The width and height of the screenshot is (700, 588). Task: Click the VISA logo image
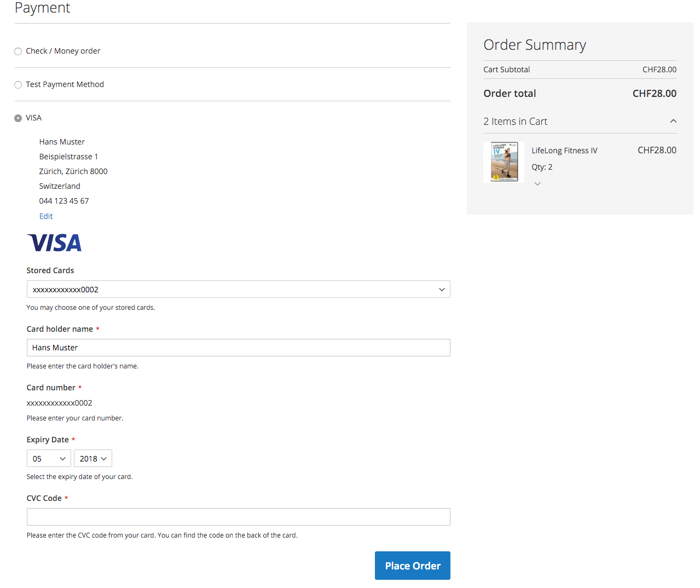tap(54, 243)
